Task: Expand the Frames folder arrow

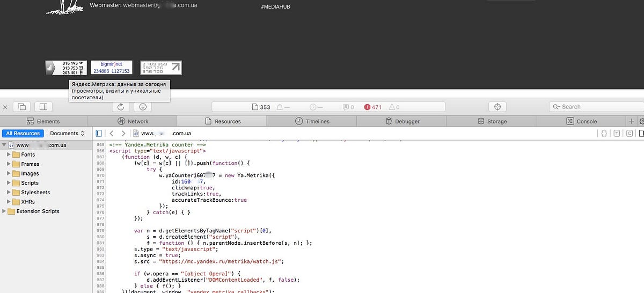Action: 9,164
